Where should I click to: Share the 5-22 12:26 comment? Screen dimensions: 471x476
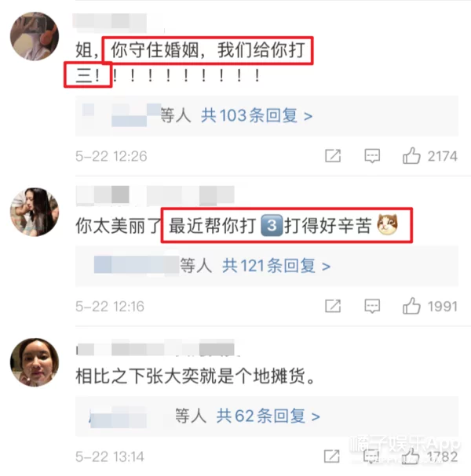click(x=333, y=156)
